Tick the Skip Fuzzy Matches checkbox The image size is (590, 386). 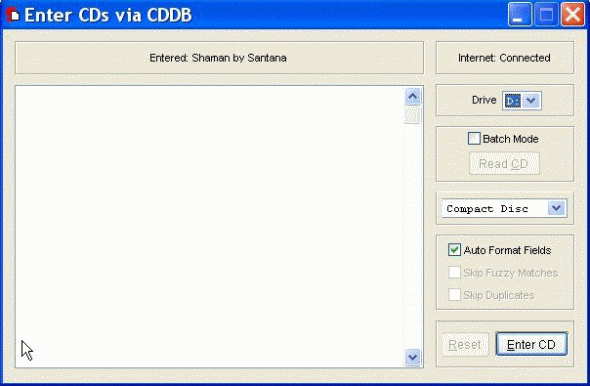(454, 272)
